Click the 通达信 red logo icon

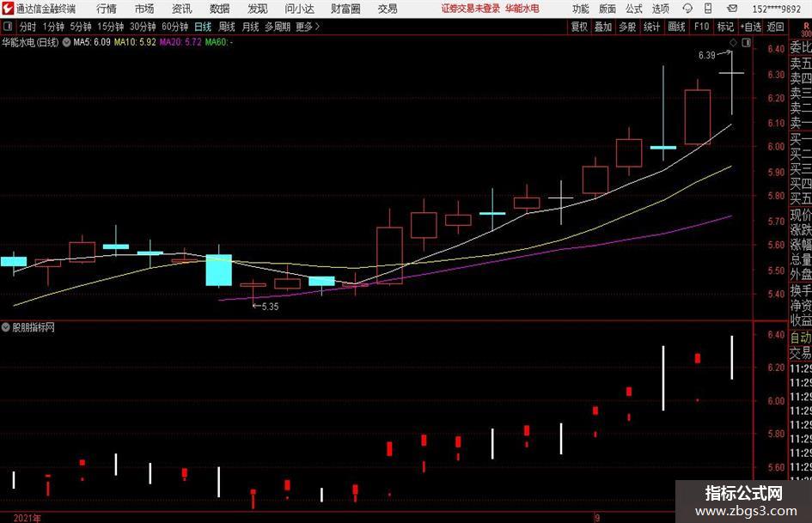9,9
